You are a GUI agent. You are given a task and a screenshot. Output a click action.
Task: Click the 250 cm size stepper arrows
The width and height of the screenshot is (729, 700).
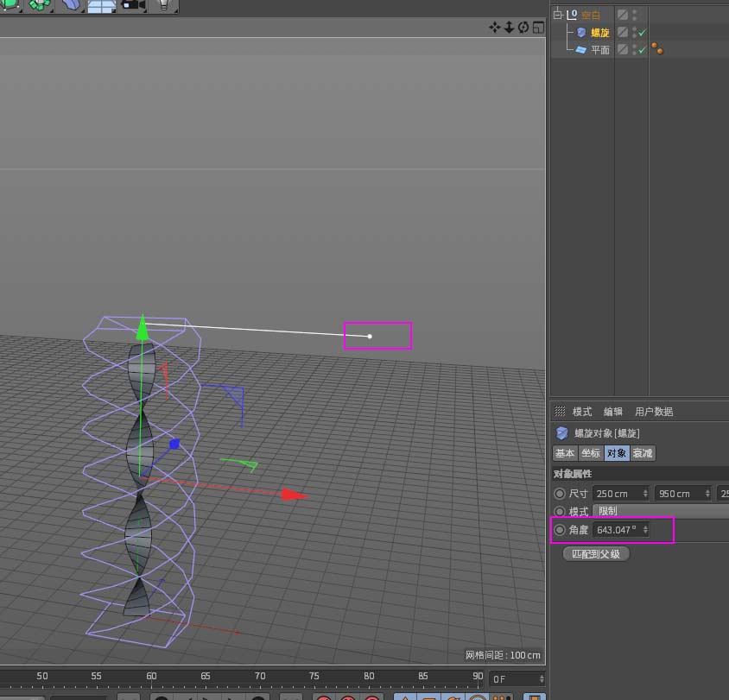click(645, 493)
